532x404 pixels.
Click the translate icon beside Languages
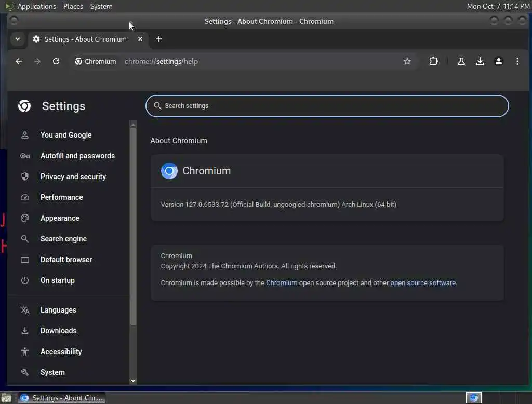click(x=25, y=310)
